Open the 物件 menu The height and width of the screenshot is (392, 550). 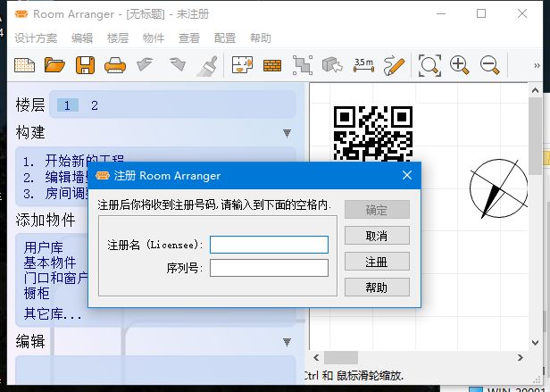coord(154,38)
